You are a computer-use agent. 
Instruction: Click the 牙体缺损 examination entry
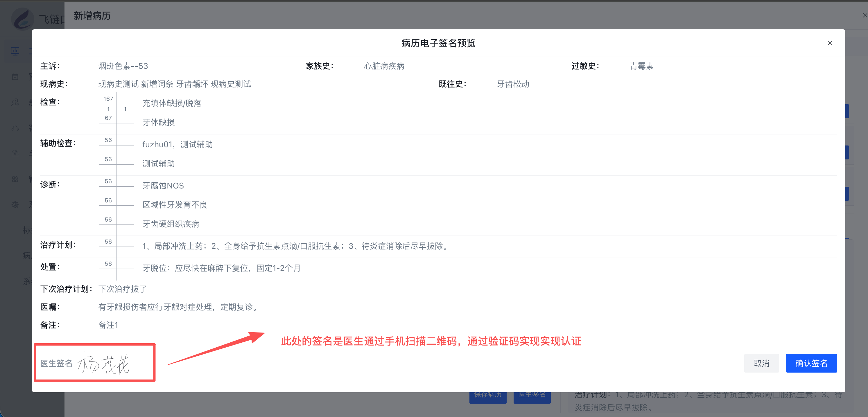(x=158, y=122)
